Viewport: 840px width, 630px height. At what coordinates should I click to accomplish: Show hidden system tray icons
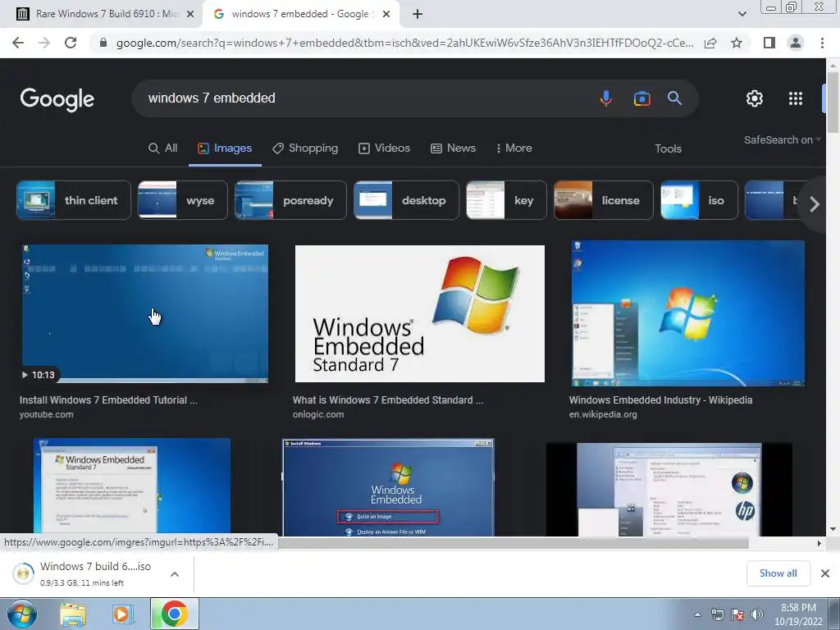coord(697,614)
